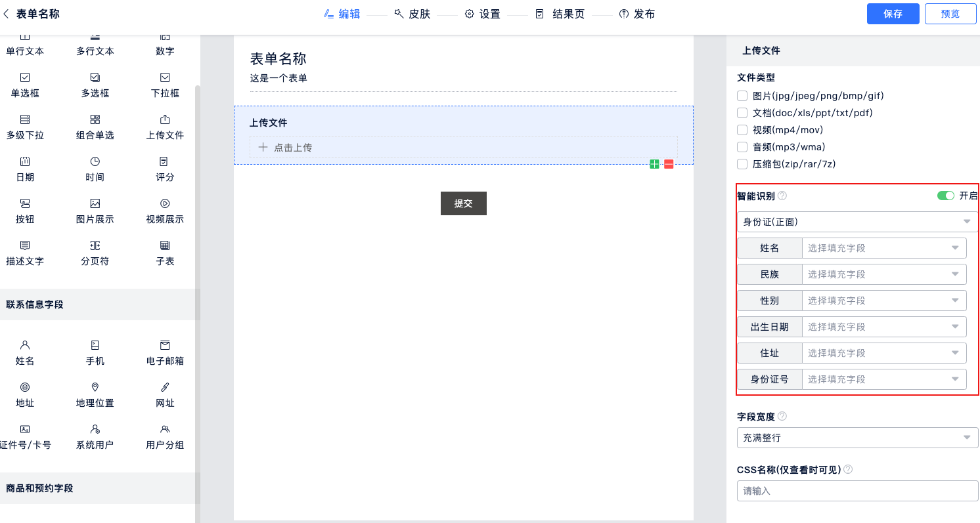This screenshot has height=523, width=980.
Task: Turn off the 智能识别 switch
Action: tap(945, 196)
